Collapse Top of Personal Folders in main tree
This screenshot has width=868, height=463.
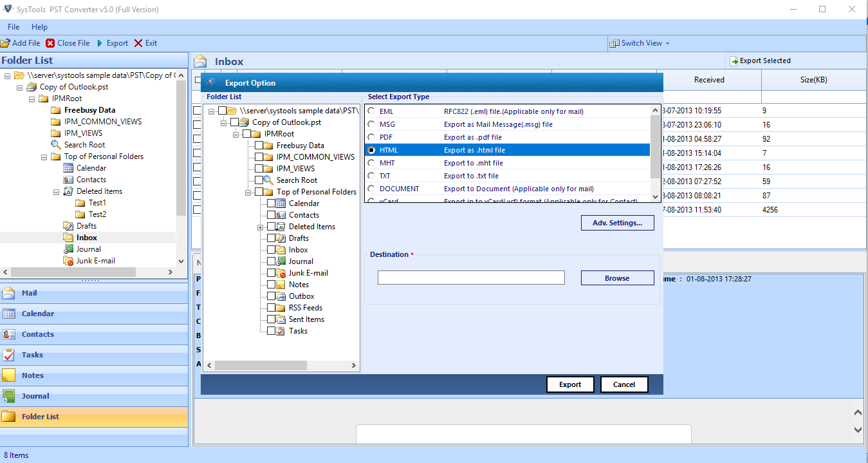[44, 156]
